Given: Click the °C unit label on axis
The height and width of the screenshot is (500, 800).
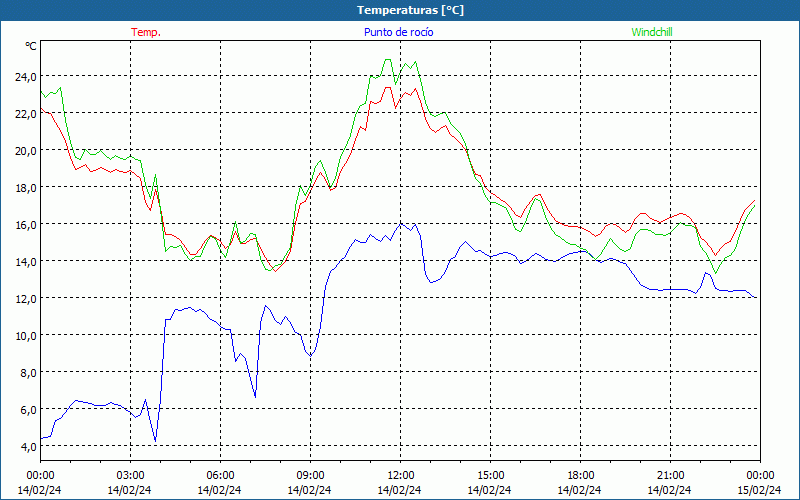Looking at the screenshot, I should [x=31, y=46].
